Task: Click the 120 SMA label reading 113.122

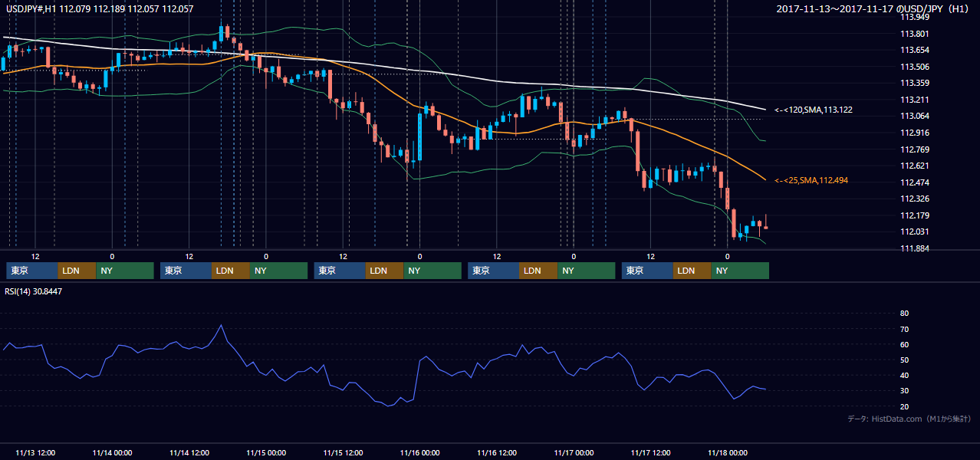Action: point(813,110)
